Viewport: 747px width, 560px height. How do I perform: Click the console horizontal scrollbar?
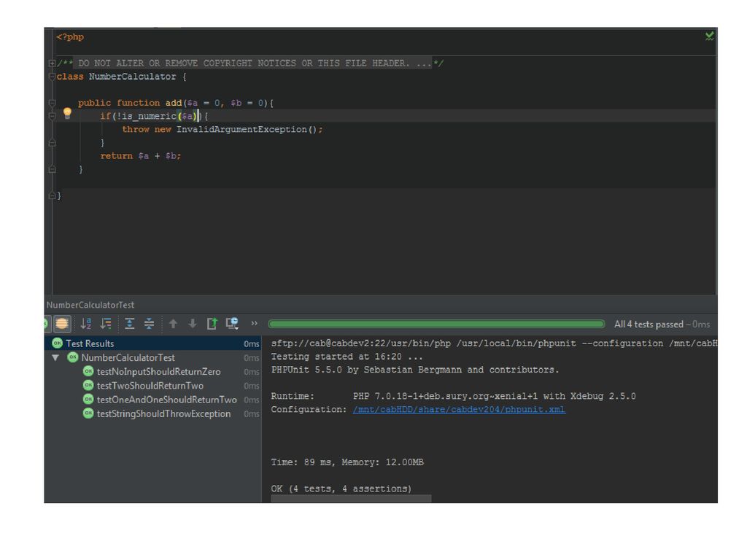click(351, 499)
